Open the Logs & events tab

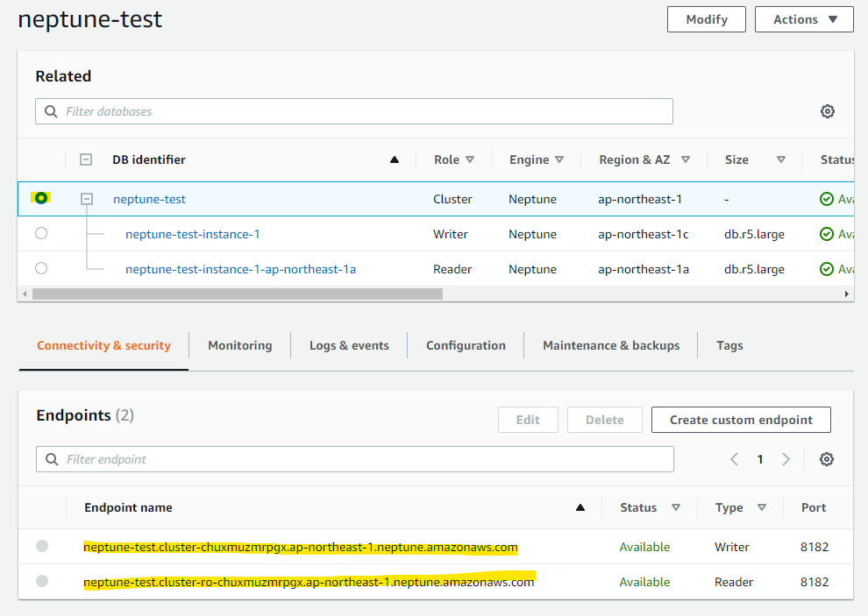349,345
